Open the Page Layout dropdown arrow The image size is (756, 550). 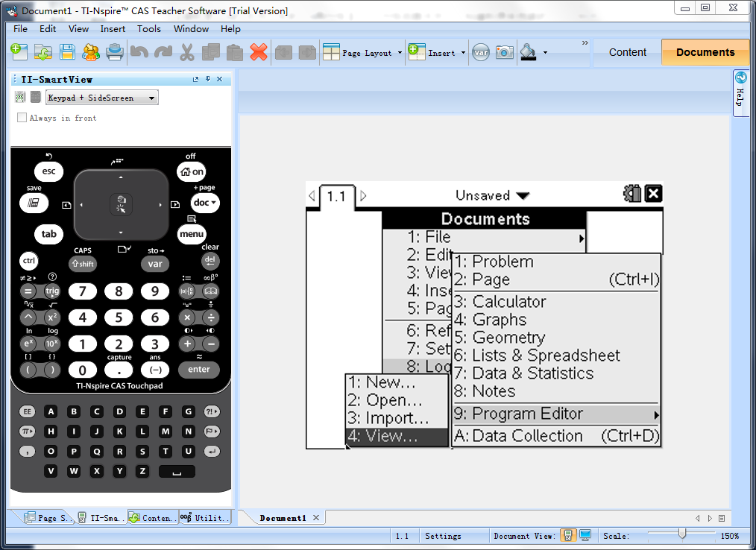click(400, 53)
